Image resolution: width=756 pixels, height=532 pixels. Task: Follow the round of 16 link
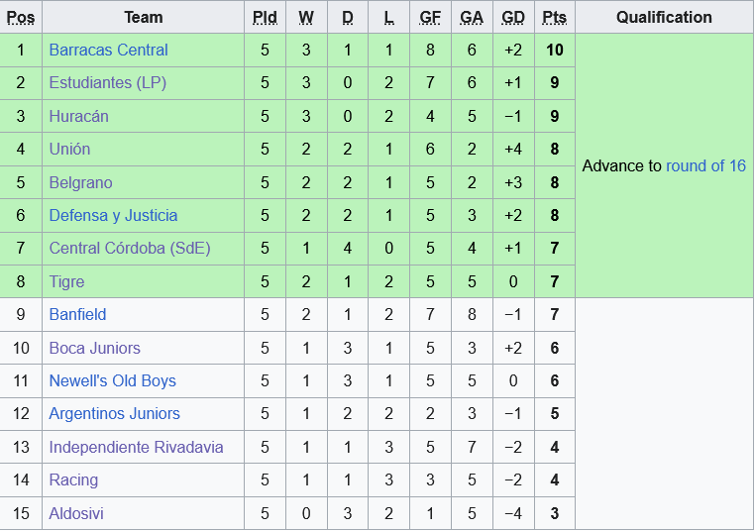pyautogui.click(x=705, y=166)
